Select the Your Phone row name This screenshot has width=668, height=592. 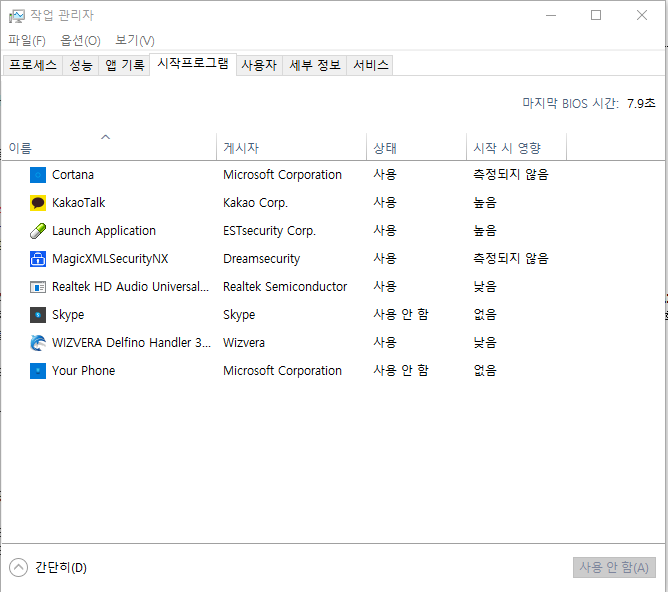(x=84, y=371)
